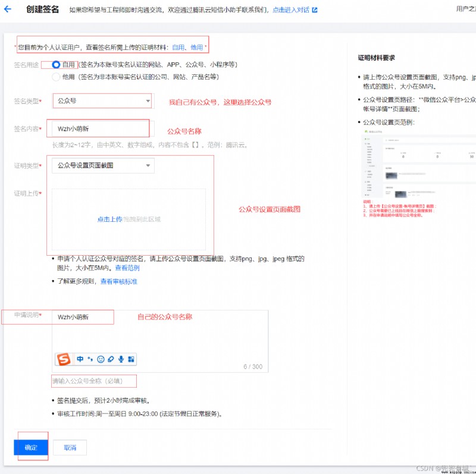Screen dimensions: 476x474
Task: Click the external link icon after 点击进入对话
Action: click(315, 10)
